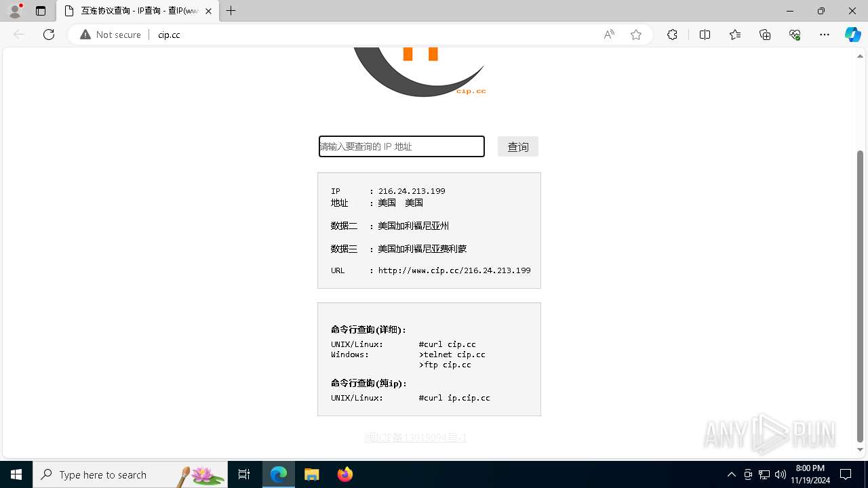The image size is (868, 488).
Task: Open the Copilot sidebar icon
Action: (x=852, y=35)
